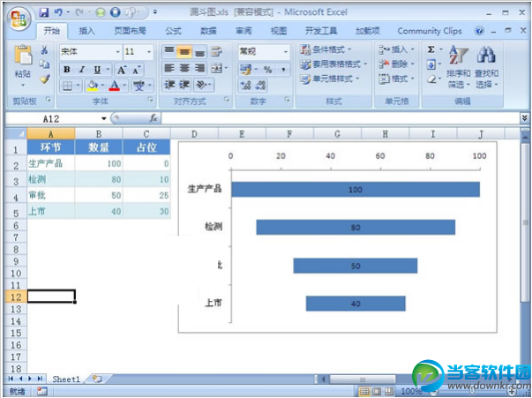Switch to the 公式 ribbon tab

(x=174, y=31)
